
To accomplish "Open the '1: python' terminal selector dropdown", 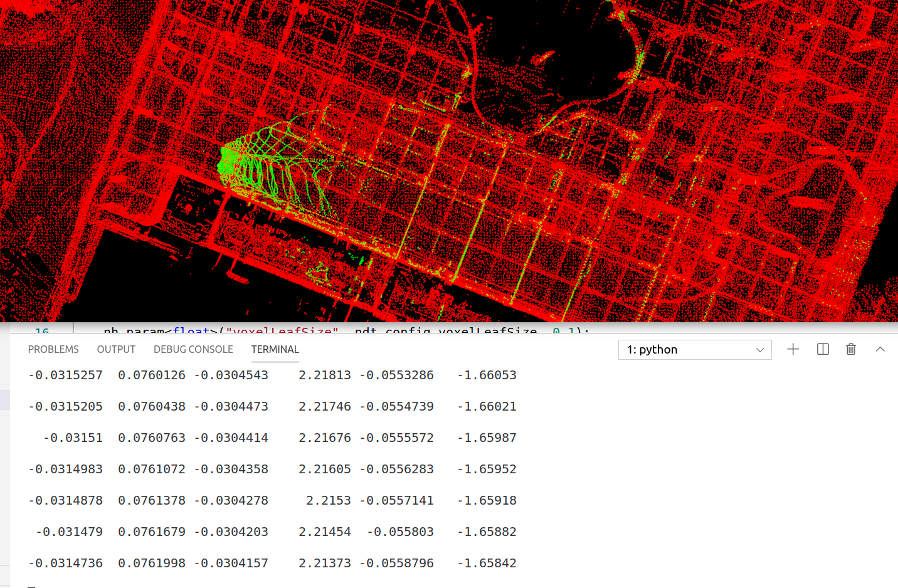I will 695,350.
